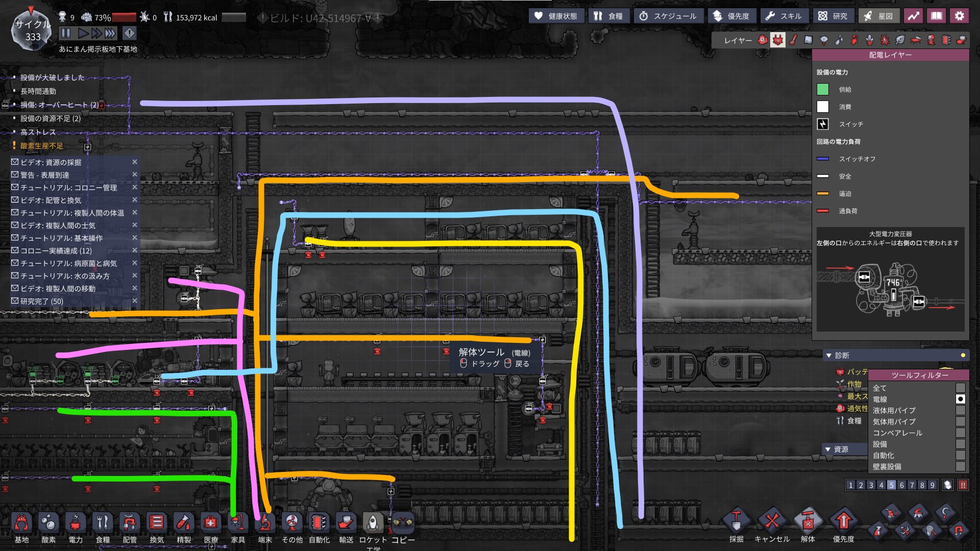Open the スケジュール schedule screen
The height and width of the screenshot is (551, 980).
pyautogui.click(x=669, y=16)
